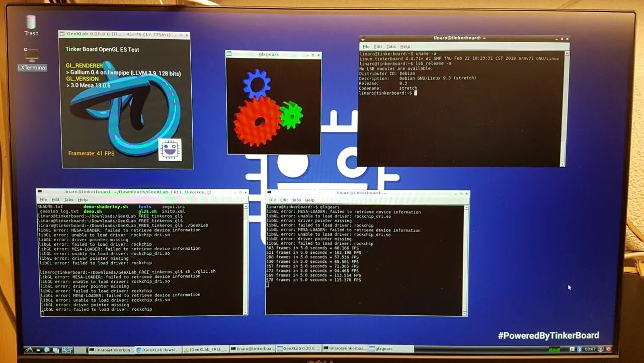The width and height of the screenshot is (644, 363).
Task: Click the tray icon left of Bluetooth
Action: pyautogui.click(x=572, y=349)
